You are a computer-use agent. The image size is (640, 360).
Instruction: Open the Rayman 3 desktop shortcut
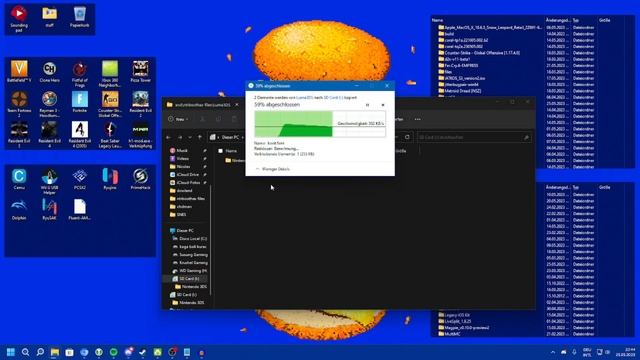pyautogui.click(x=49, y=104)
